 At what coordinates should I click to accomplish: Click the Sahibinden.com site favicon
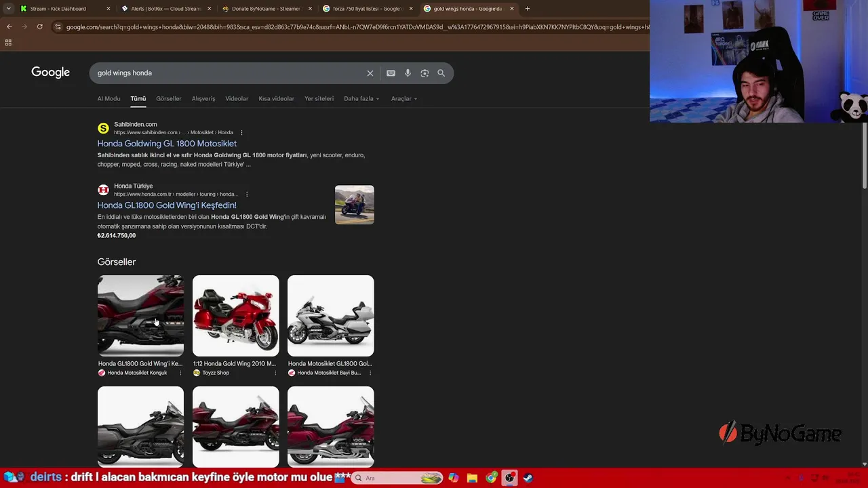[103, 128]
